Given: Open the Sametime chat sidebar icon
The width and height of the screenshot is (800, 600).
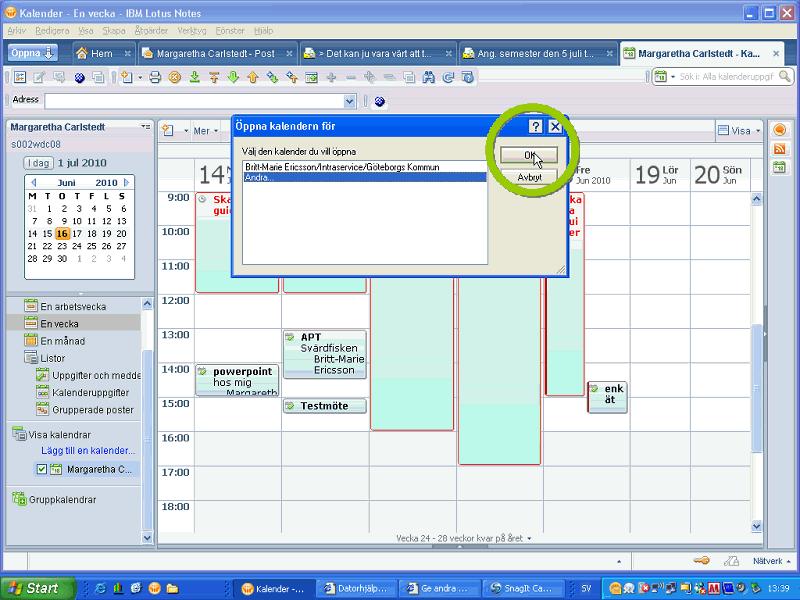Looking at the screenshot, I should [x=780, y=130].
